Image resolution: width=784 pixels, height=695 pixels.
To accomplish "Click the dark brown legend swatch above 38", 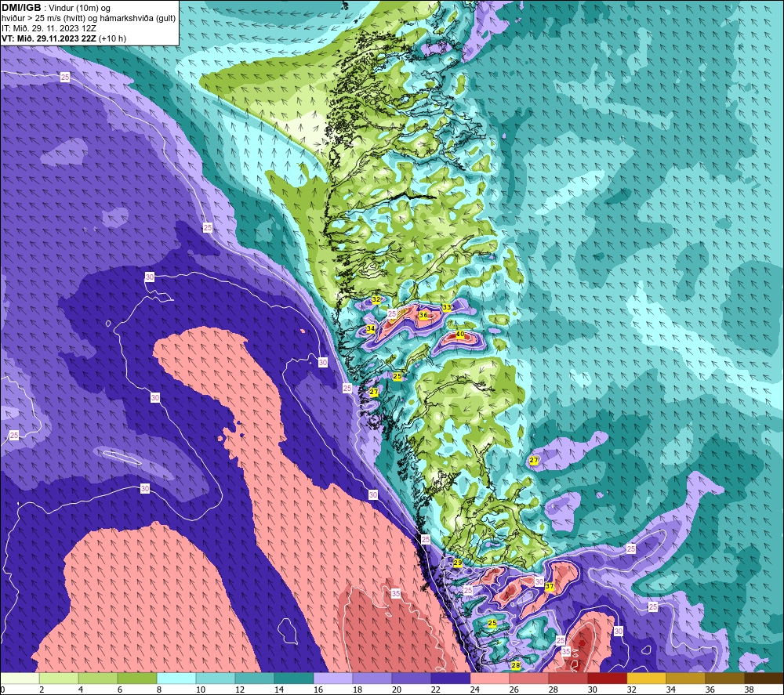I will point(764,679).
